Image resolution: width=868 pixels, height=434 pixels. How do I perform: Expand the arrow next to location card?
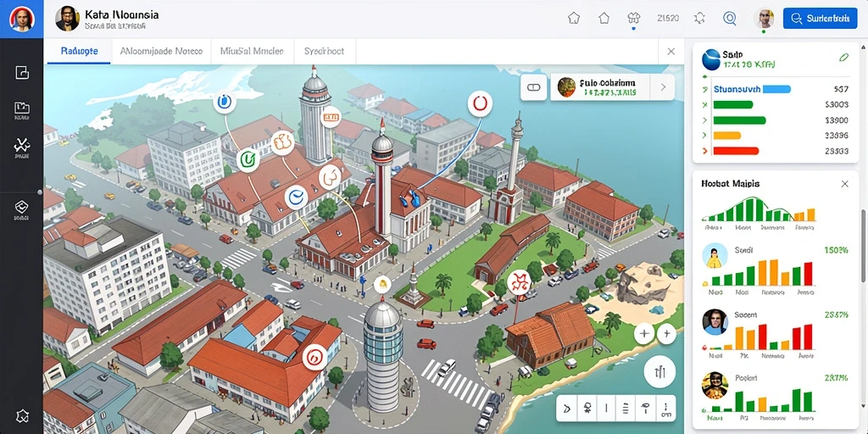coord(663,87)
